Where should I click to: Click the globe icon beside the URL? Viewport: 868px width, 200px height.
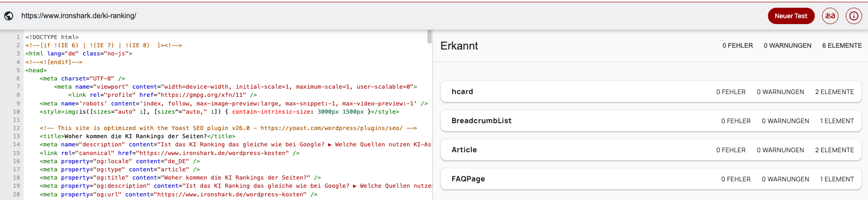coord(9,16)
